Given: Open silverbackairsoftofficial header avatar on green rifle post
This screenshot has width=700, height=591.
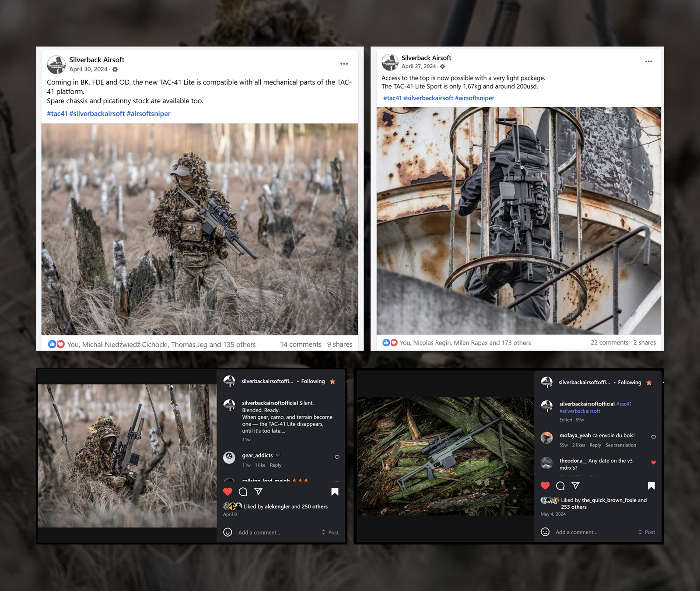Looking at the screenshot, I should click(x=546, y=383).
